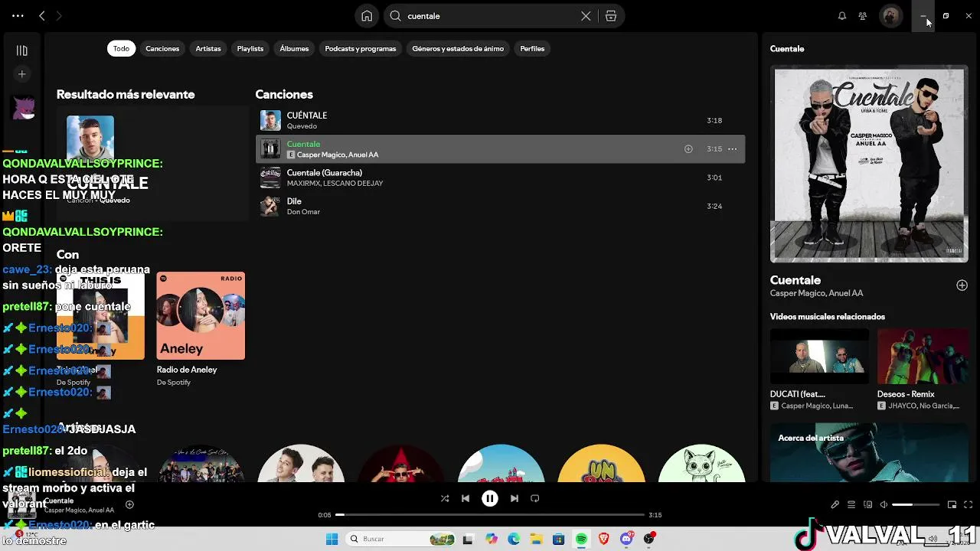Screen dimensions: 980x551
Task: Open File Explorer from taskbar
Action: (x=536, y=539)
